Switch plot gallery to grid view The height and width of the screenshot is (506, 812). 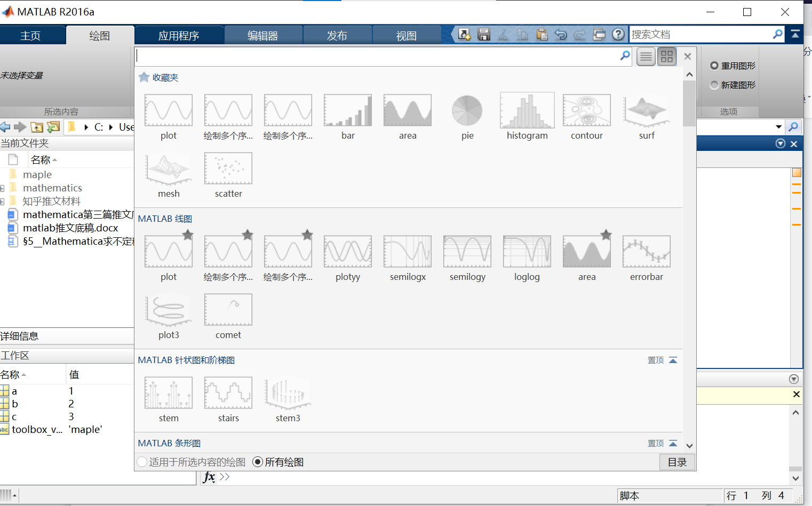(667, 57)
